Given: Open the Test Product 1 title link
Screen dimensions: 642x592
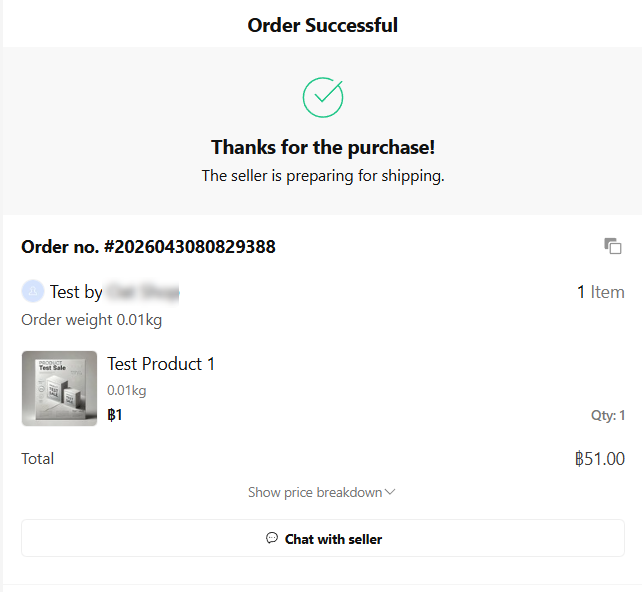Looking at the screenshot, I should coord(161,364).
